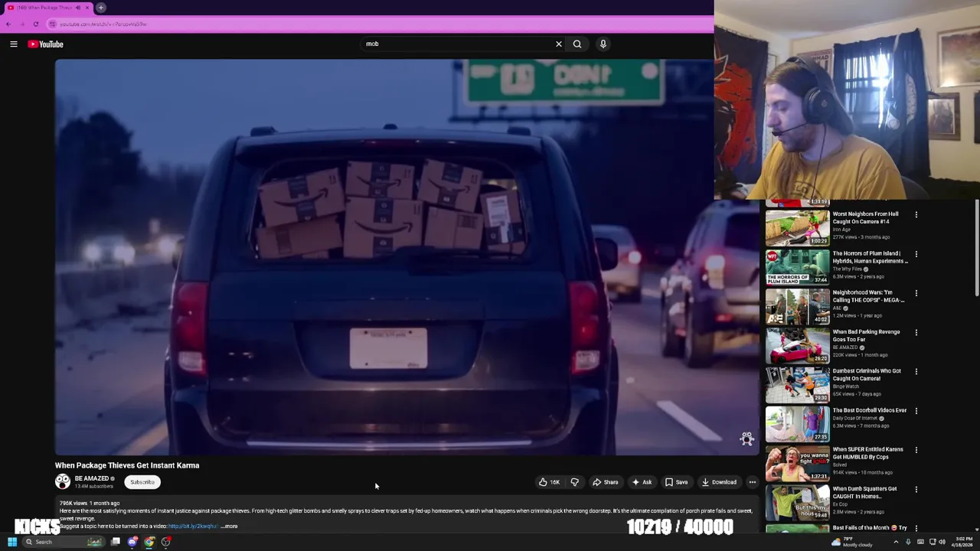Viewport: 980px width, 551px height.
Task: Clear the search box text with X
Action: tap(559, 44)
